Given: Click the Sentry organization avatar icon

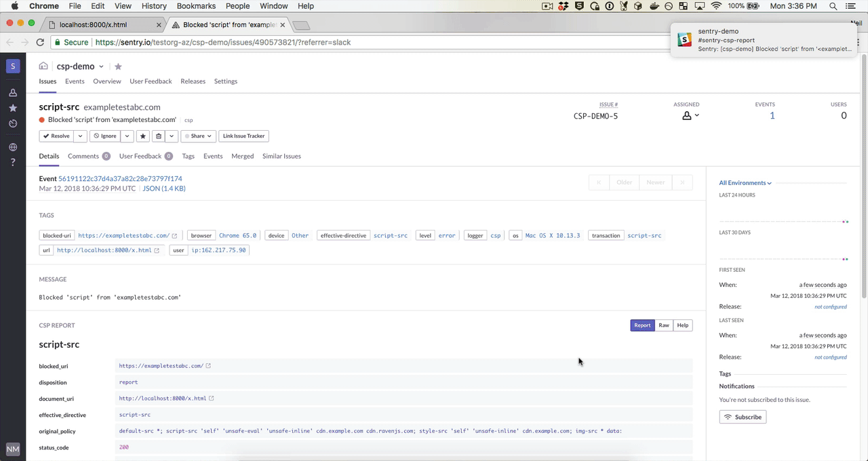Looking at the screenshot, I should 13,66.
